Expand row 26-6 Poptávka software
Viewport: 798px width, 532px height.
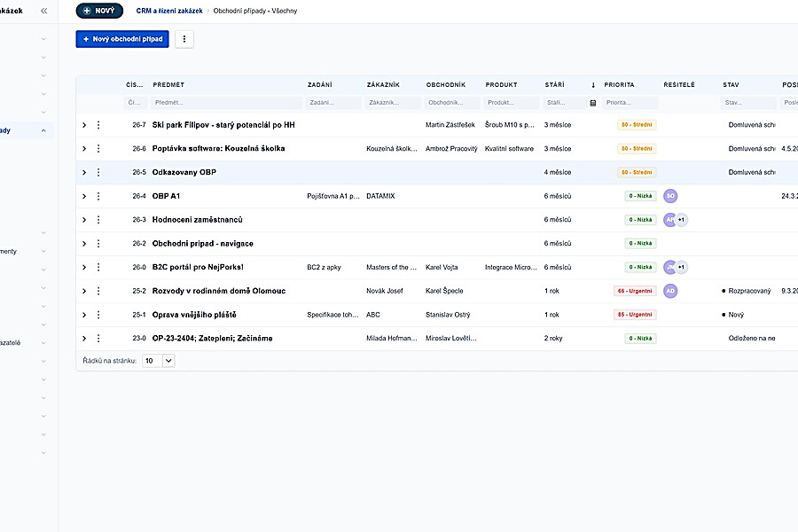pyautogui.click(x=84, y=149)
